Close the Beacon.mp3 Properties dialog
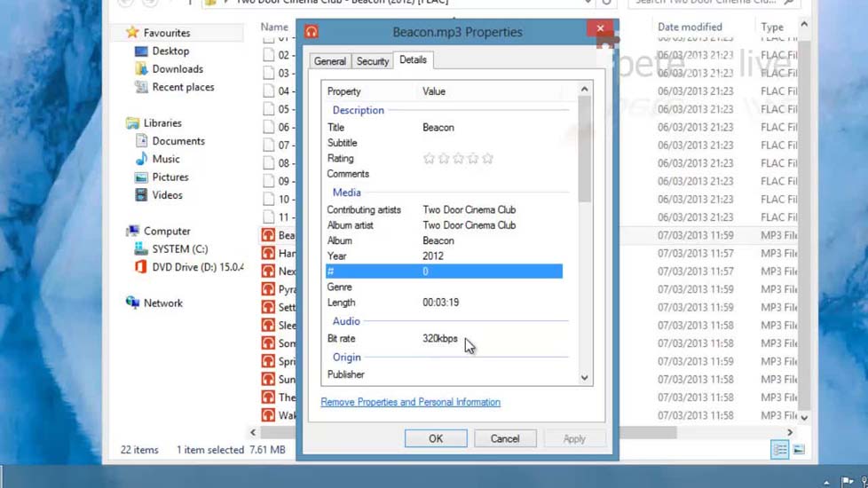The width and height of the screenshot is (868, 488). coord(601,28)
